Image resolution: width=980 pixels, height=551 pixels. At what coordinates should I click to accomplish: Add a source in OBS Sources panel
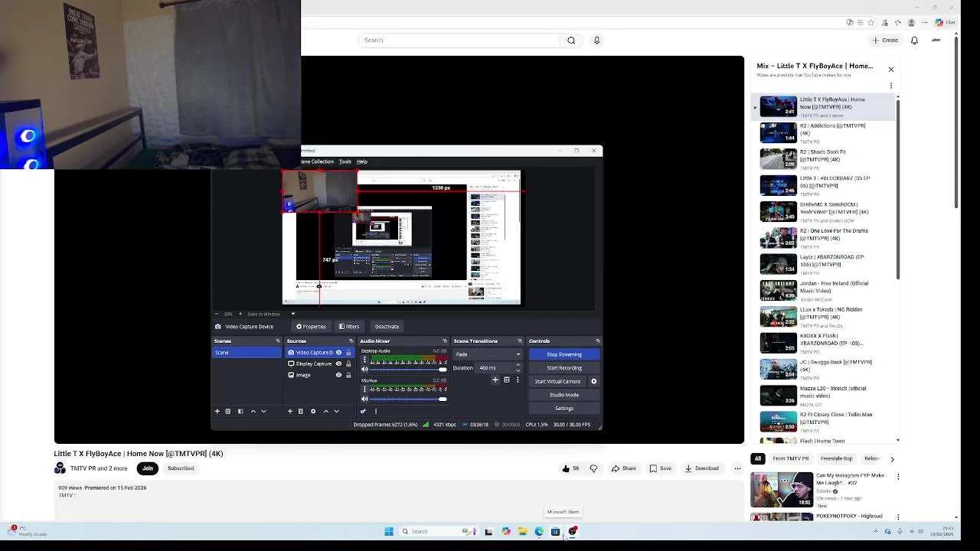[289, 412]
